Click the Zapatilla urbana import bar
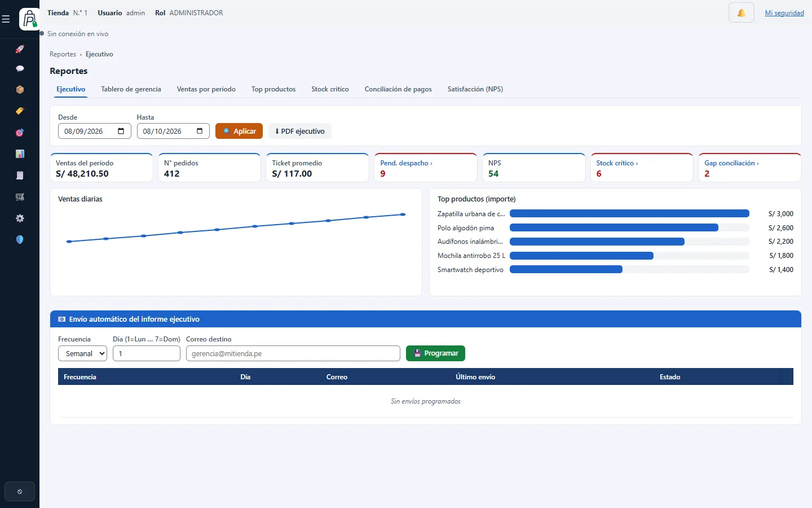The image size is (812, 508). 629,213
